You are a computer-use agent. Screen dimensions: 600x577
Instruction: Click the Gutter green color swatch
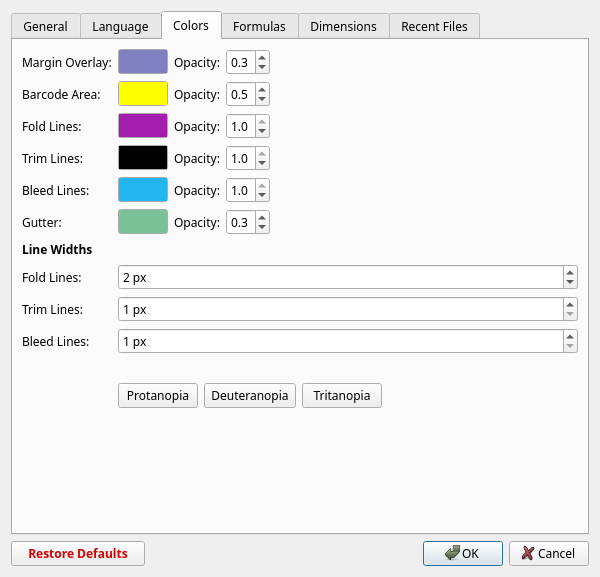click(143, 222)
